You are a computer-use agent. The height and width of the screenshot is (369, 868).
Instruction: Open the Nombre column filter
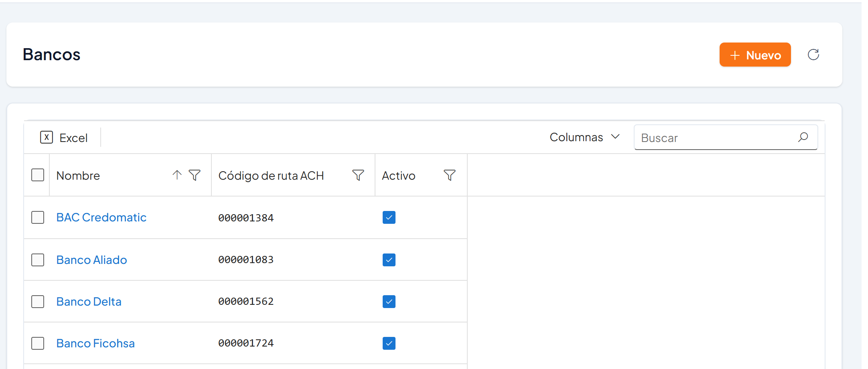point(195,175)
